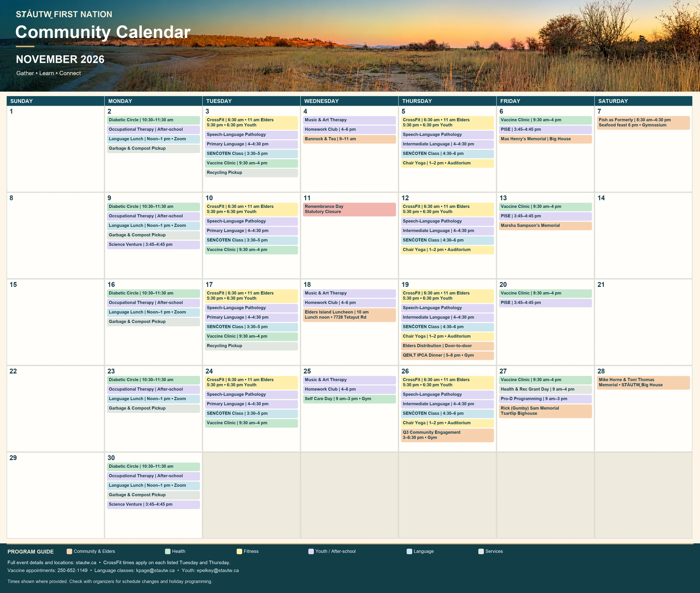This screenshot has height=593, width=700.
Task: Click the Wednesday column header
Action: (x=349, y=101)
